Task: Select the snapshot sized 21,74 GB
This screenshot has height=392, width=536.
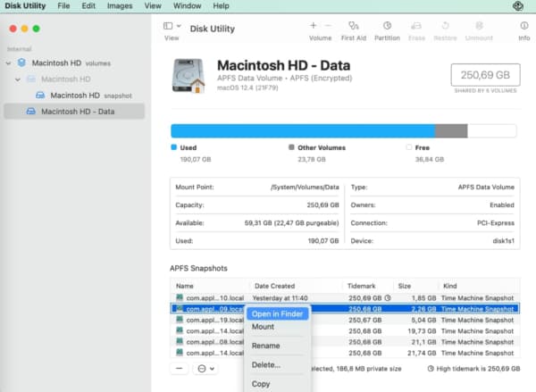Action: pos(345,353)
